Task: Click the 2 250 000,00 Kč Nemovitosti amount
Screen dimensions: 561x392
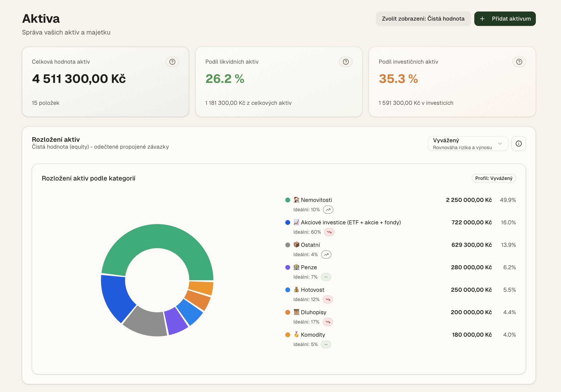Action: [x=469, y=200]
